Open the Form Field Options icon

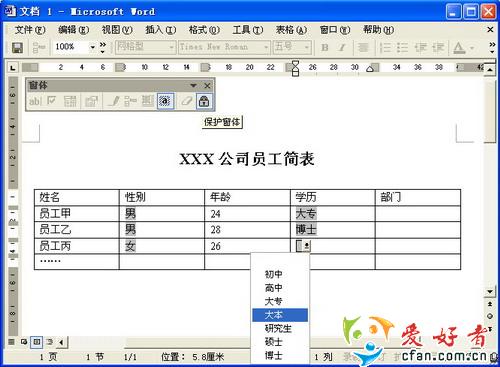pyautogui.click(x=91, y=101)
